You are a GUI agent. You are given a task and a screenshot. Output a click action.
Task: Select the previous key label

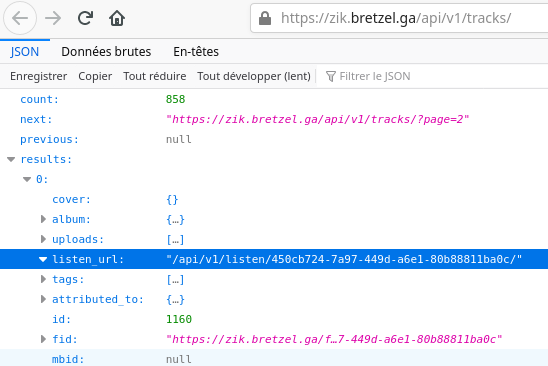click(x=49, y=139)
